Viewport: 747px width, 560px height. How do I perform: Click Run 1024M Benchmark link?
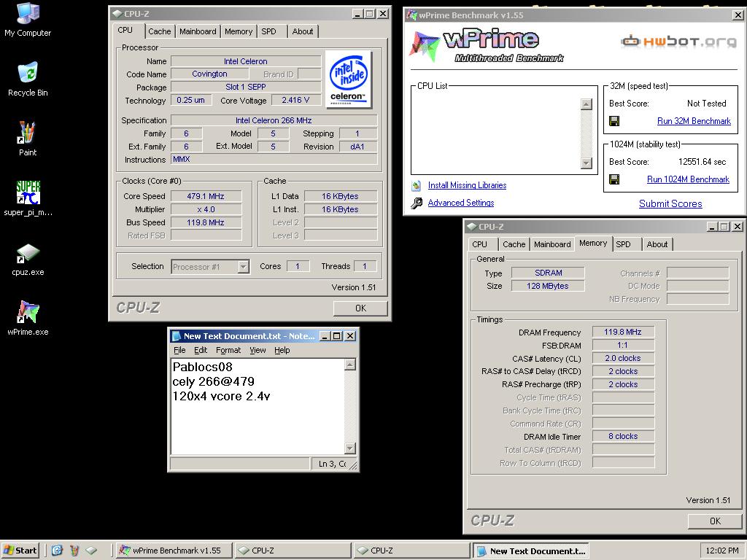[x=688, y=179]
